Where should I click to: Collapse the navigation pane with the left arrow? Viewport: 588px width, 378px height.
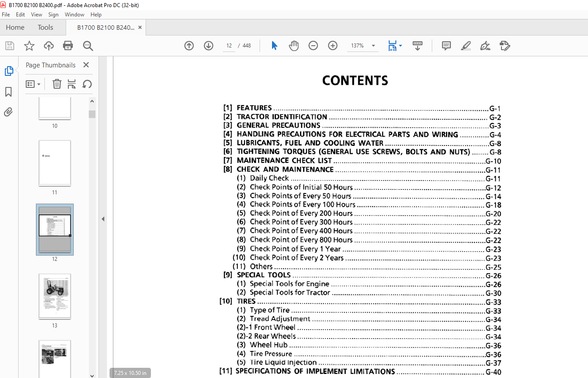(x=103, y=219)
